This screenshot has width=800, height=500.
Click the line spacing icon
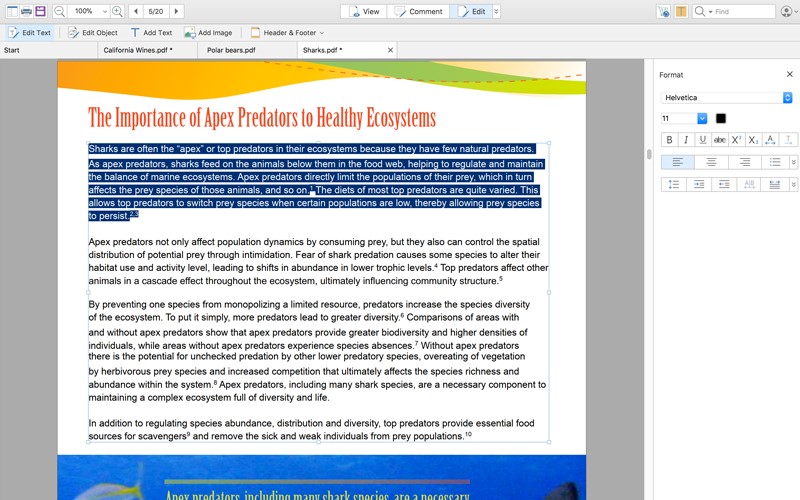point(673,184)
